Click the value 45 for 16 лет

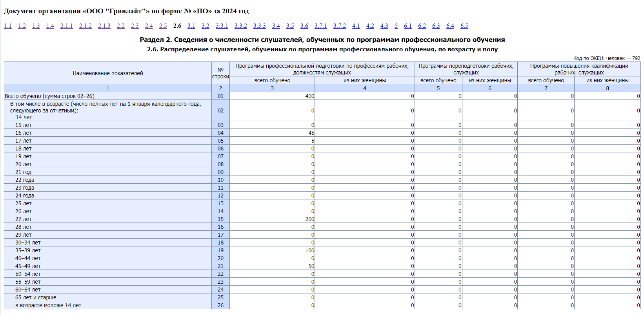pos(311,133)
